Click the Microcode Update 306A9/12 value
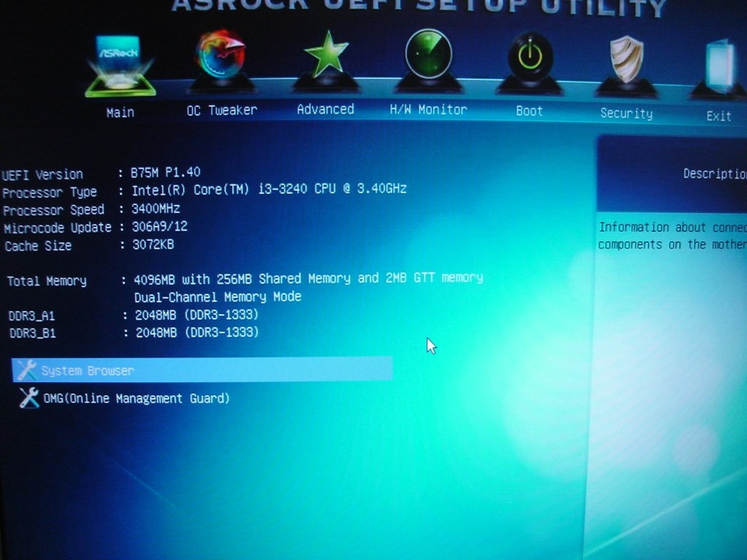This screenshot has width=747, height=560. [160, 226]
